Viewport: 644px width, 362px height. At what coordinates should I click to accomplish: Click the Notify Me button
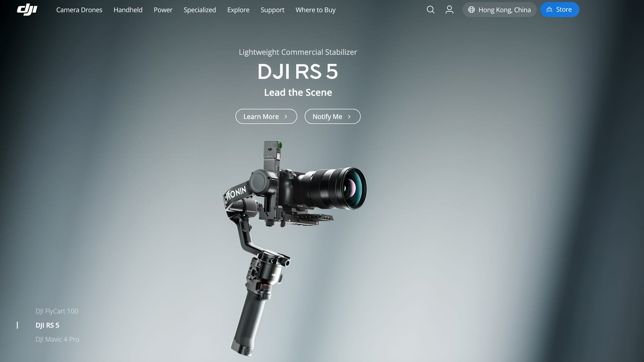pos(332,116)
